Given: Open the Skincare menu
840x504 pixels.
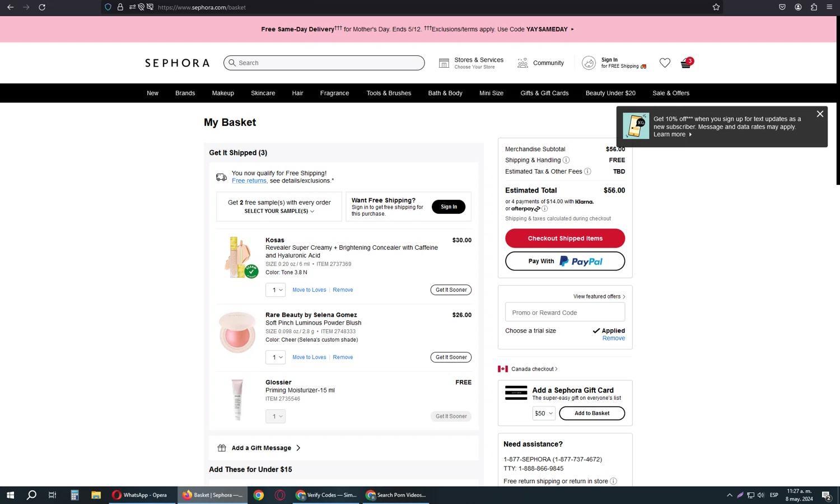Looking at the screenshot, I should (x=263, y=93).
